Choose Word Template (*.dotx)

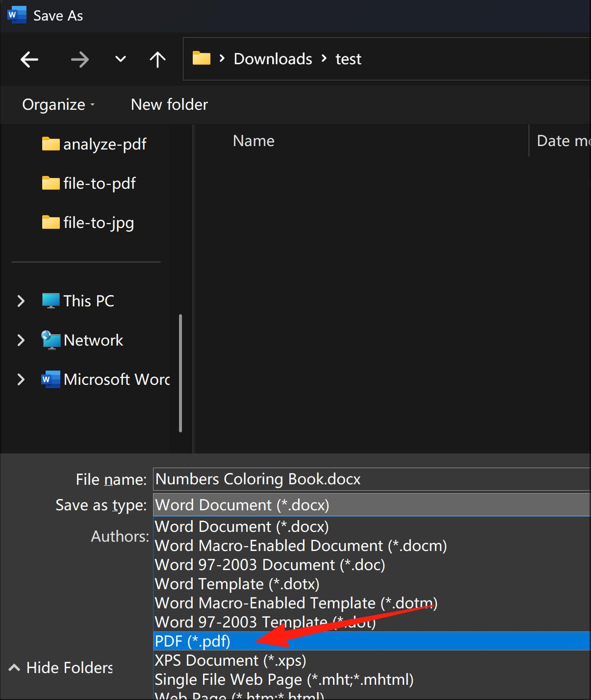pyautogui.click(x=372, y=584)
